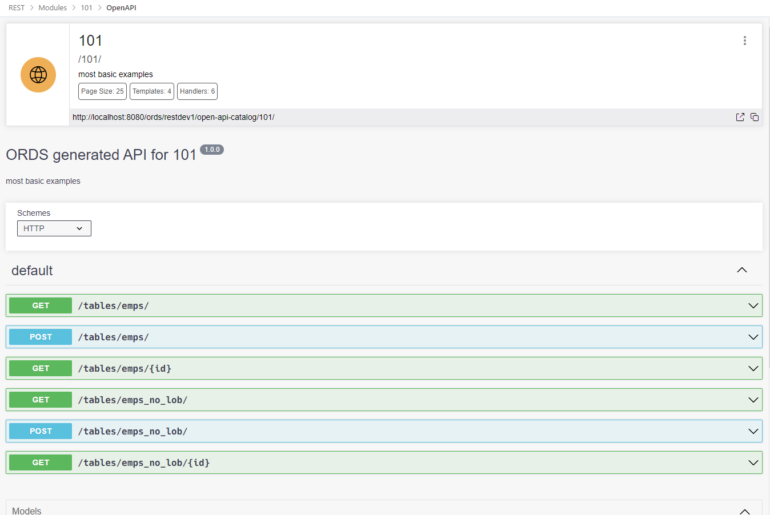Expand the GET /tables/emps/{id} chevron

(753, 369)
